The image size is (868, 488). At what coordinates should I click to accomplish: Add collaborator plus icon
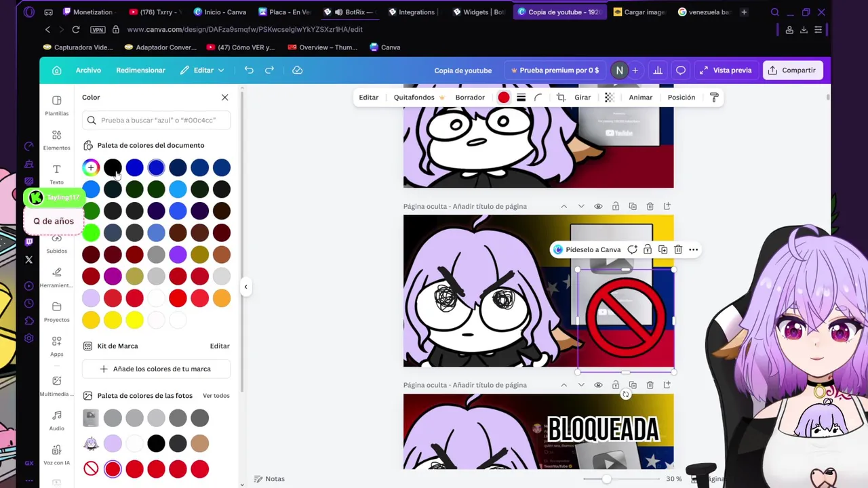click(635, 70)
